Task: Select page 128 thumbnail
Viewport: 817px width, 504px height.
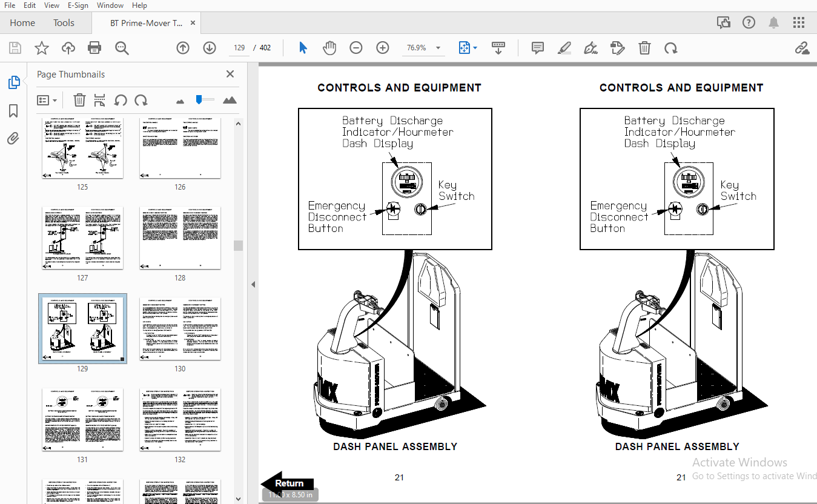Action: pos(180,238)
